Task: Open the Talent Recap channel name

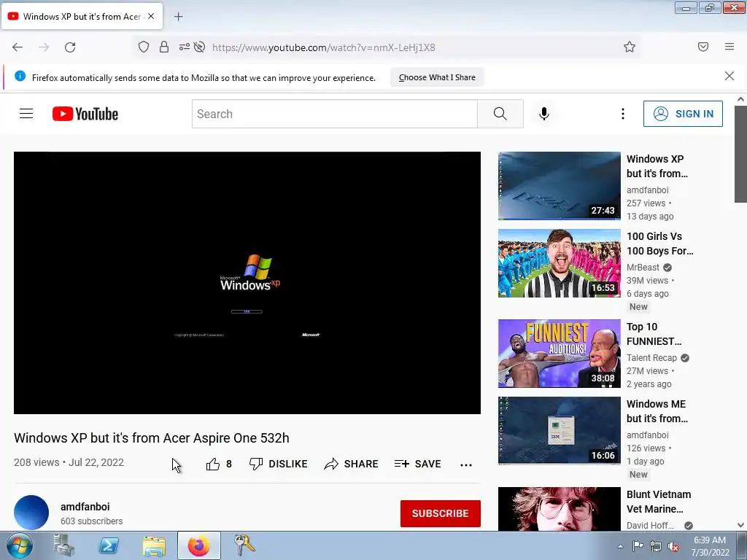Action: tap(651, 357)
